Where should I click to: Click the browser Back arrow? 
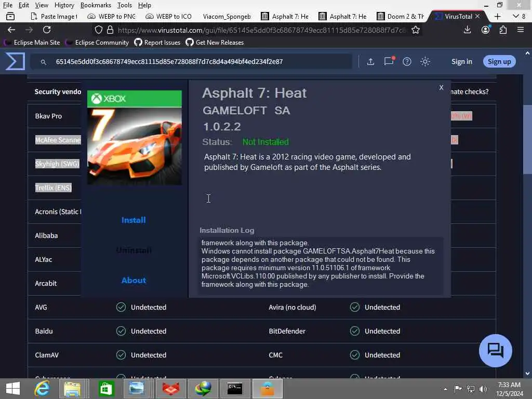(11, 30)
